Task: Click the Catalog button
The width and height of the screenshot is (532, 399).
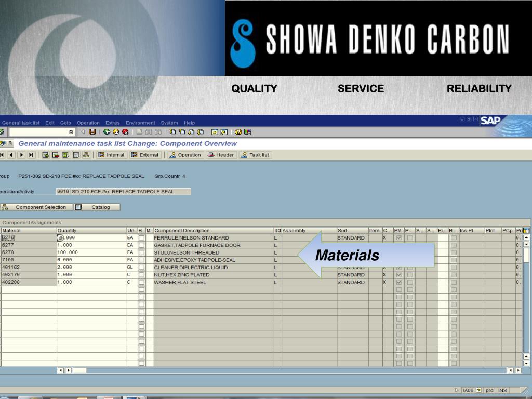Action: point(97,207)
